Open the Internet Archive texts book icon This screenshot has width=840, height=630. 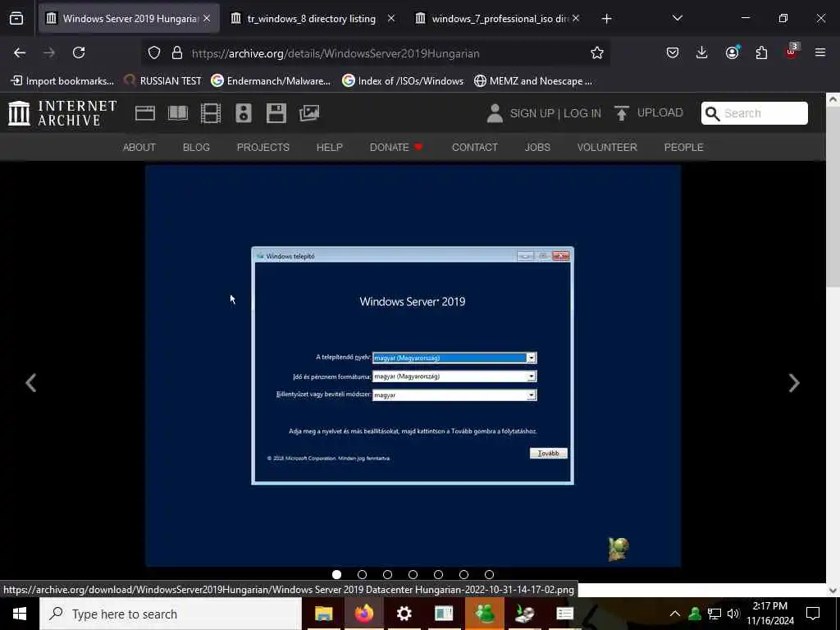coord(178,113)
